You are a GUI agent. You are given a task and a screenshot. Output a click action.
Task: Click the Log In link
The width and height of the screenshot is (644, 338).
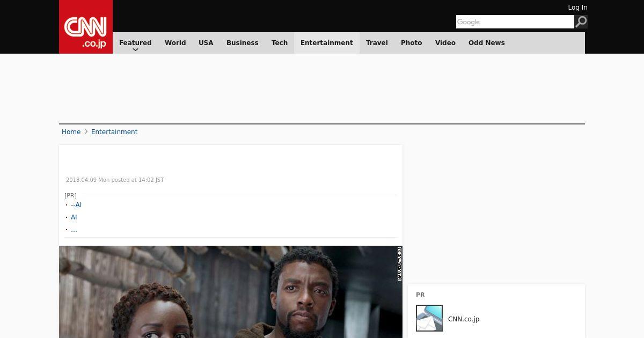577,8
